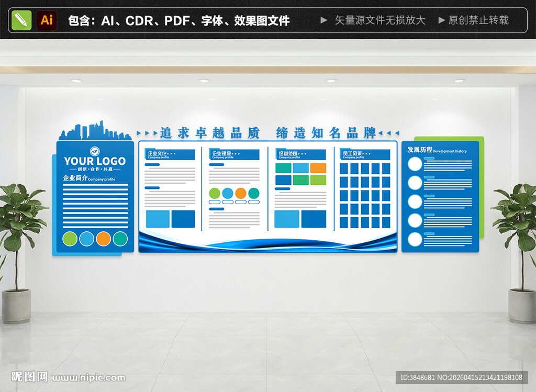Click the play arrow before 矢量源文件无损放大
This screenshot has width=536, height=392.
click(323, 20)
